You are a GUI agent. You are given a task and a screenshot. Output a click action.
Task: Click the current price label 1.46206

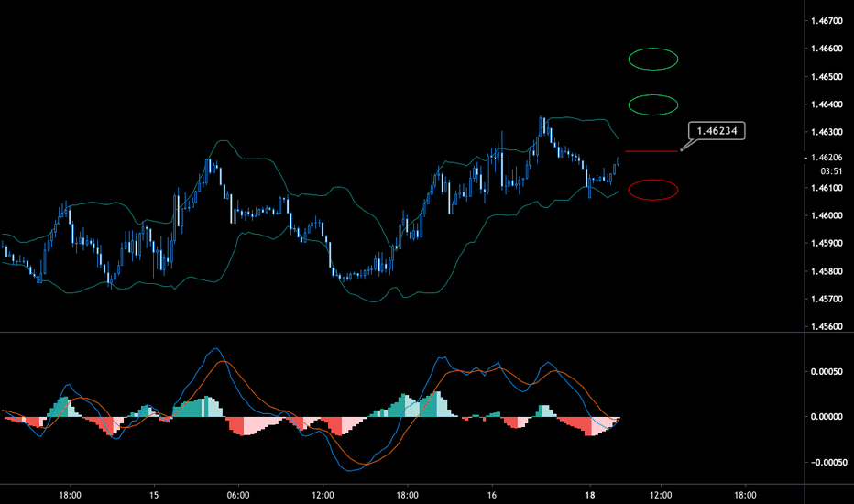827,158
